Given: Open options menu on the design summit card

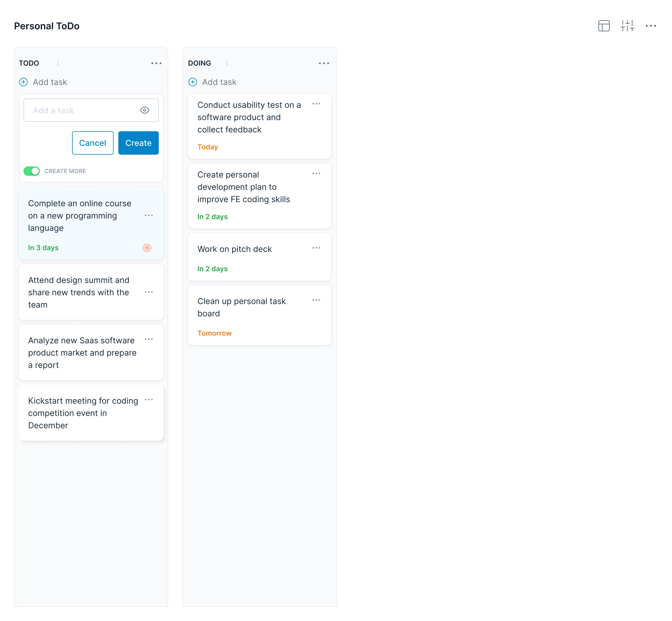Looking at the screenshot, I should 149,292.
